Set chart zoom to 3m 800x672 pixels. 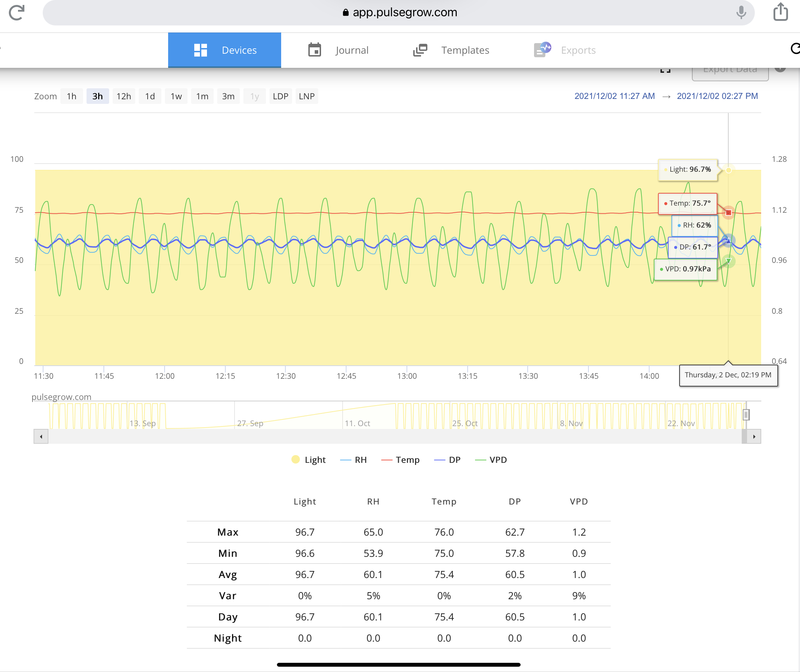pos(228,96)
